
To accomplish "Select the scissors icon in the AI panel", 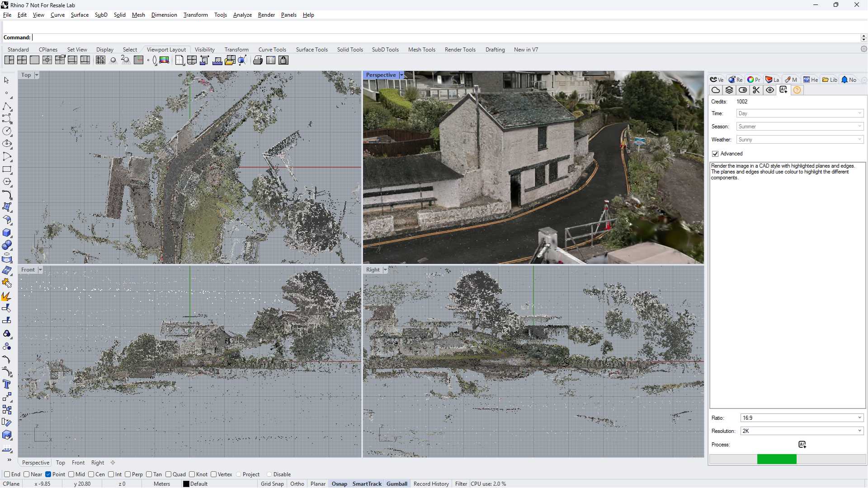I will [756, 90].
